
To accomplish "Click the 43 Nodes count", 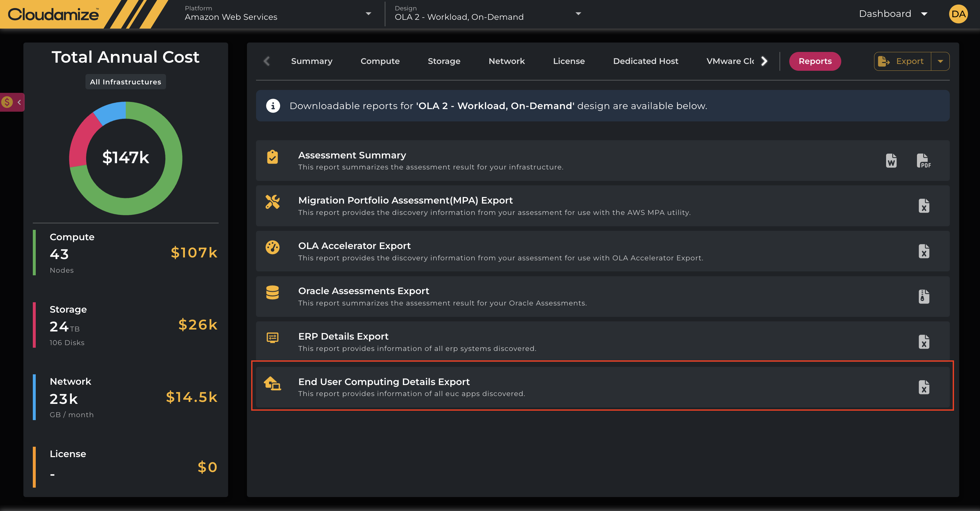I will click(x=59, y=254).
